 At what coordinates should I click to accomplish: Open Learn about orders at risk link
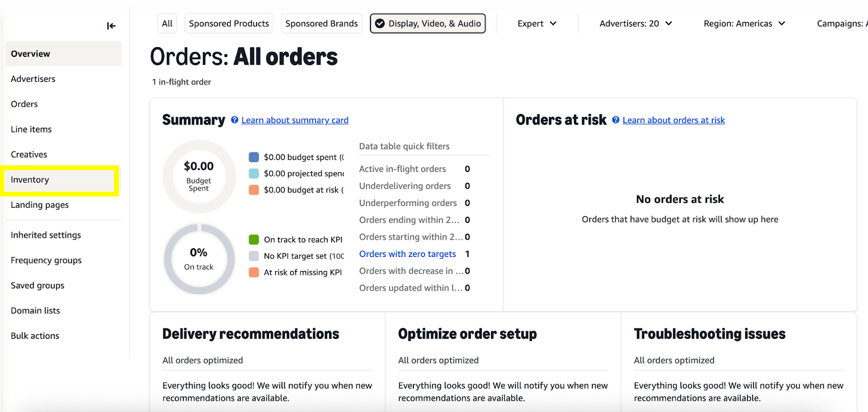pos(674,120)
